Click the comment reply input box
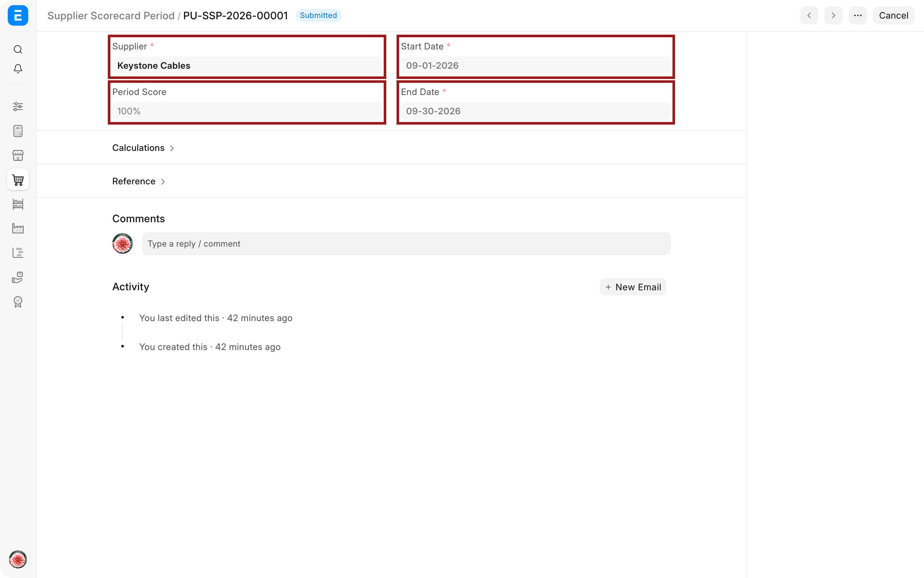924x578 pixels. (406, 243)
